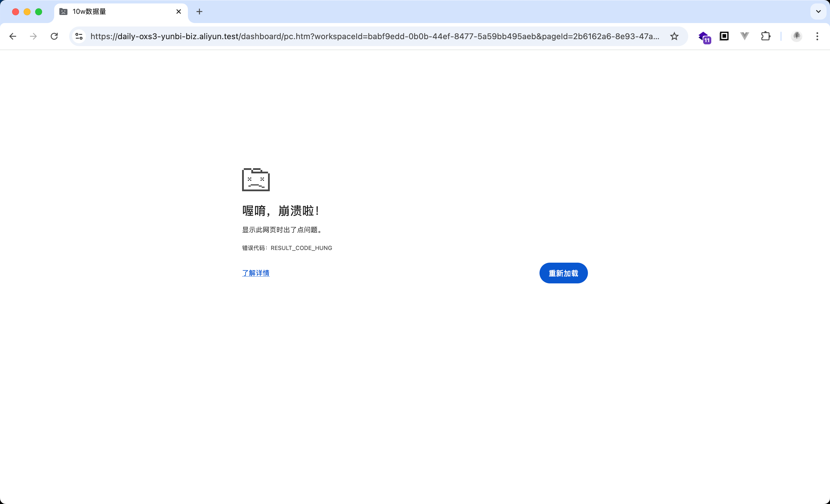
Task: Open the user profile avatar
Action: [797, 36]
